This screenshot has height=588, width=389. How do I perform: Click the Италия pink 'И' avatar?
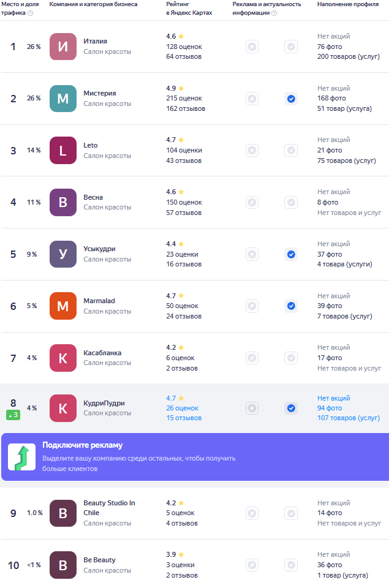[63, 47]
